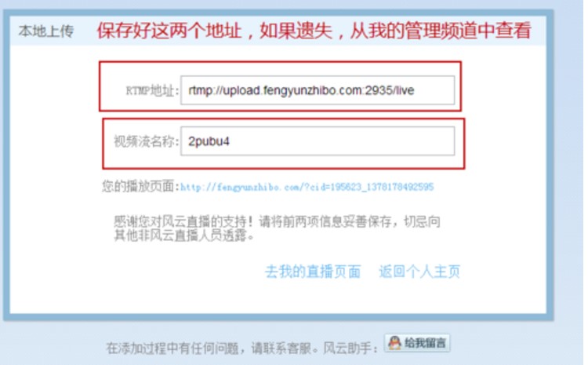This screenshot has width=588, height=365.
Task: Follow the 返回个人主页 link
Action: tap(419, 271)
